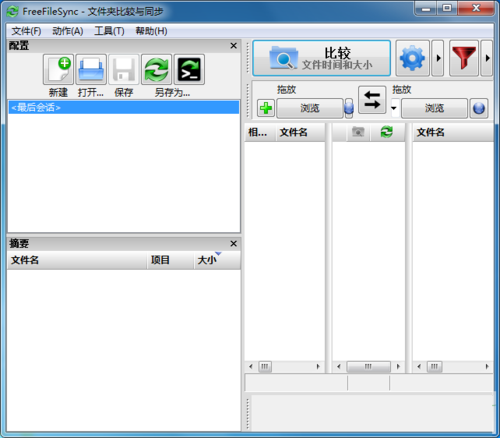Viewport: 500px width, 438px height.
Task: Click right grid scroll-left arrow
Action: (x=419, y=367)
